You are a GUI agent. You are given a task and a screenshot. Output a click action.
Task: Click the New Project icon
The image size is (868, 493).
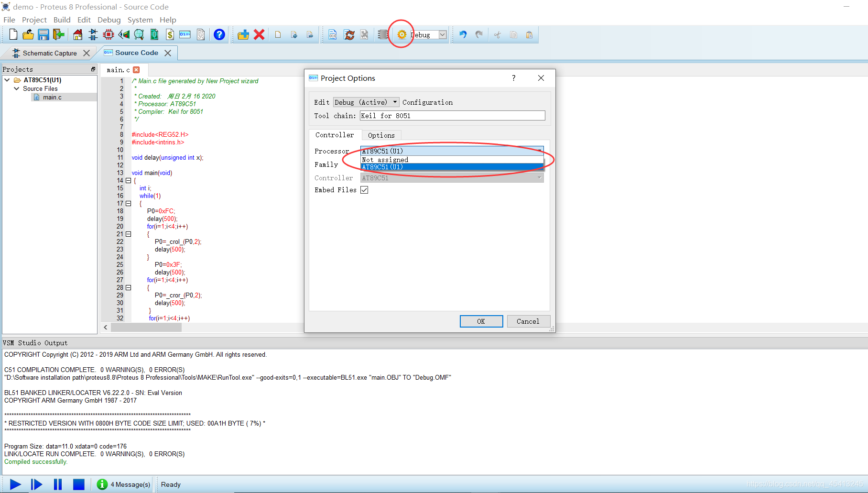tap(13, 34)
